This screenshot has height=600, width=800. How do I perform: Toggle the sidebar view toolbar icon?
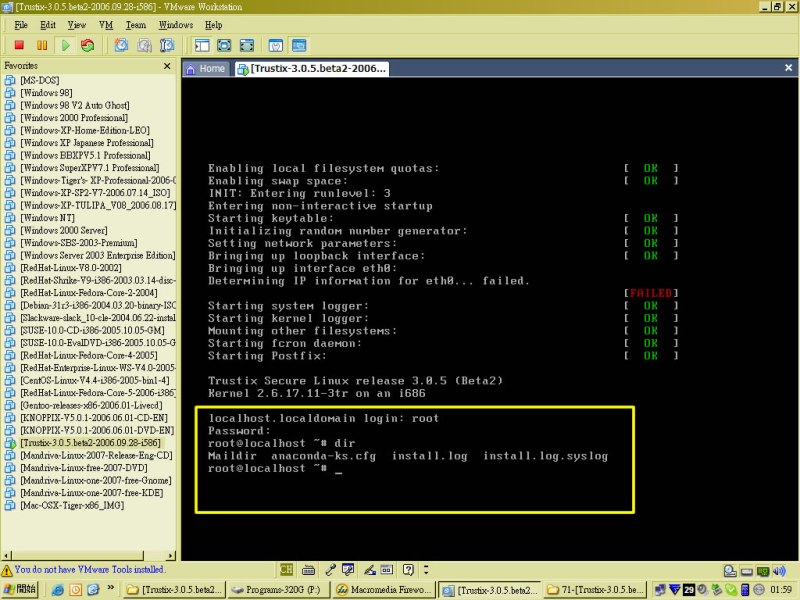[x=202, y=45]
